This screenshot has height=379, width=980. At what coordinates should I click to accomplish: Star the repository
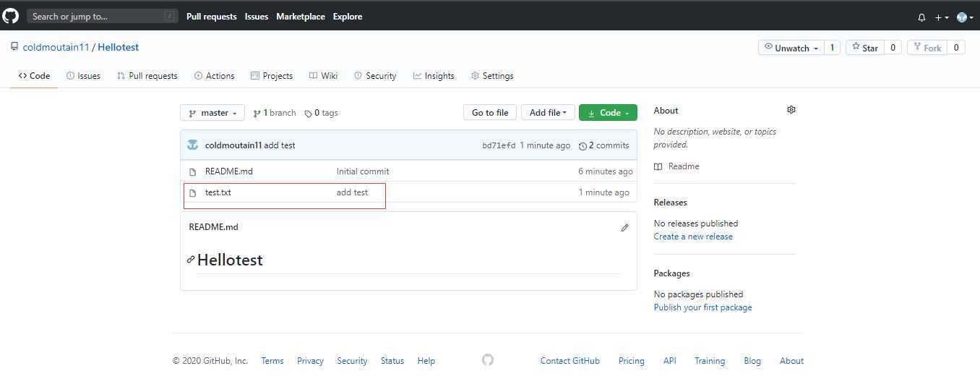(x=864, y=48)
